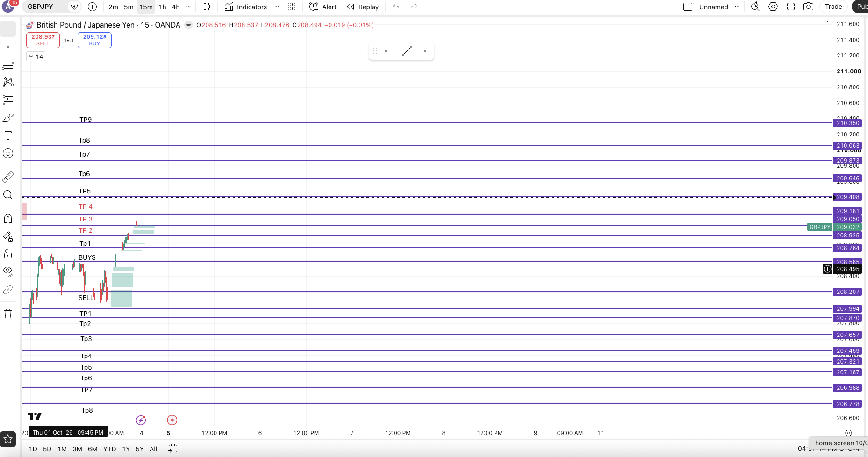Screen dimensions: 868x457
Task: Show All available data range
Action: click(x=153, y=449)
